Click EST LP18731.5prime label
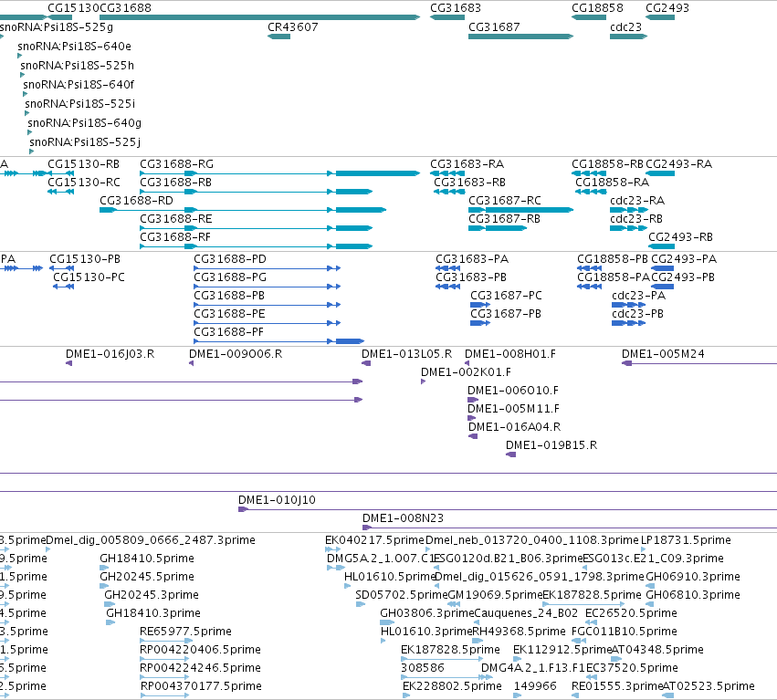Viewport: 777px width, 700px height. click(x=686, y=540)
